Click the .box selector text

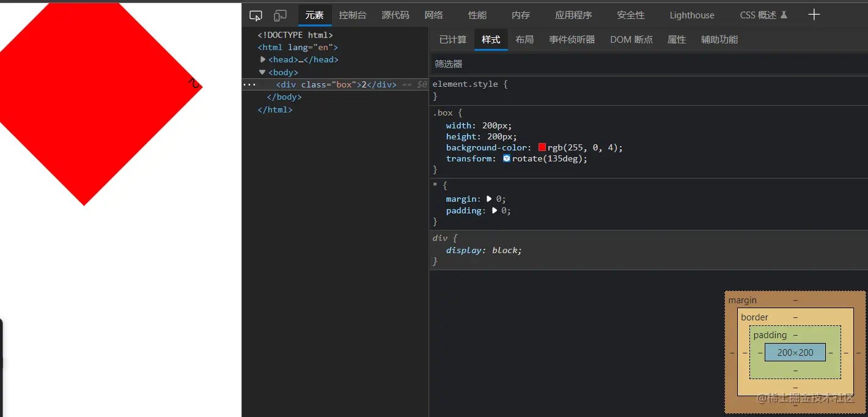(443, 113)
